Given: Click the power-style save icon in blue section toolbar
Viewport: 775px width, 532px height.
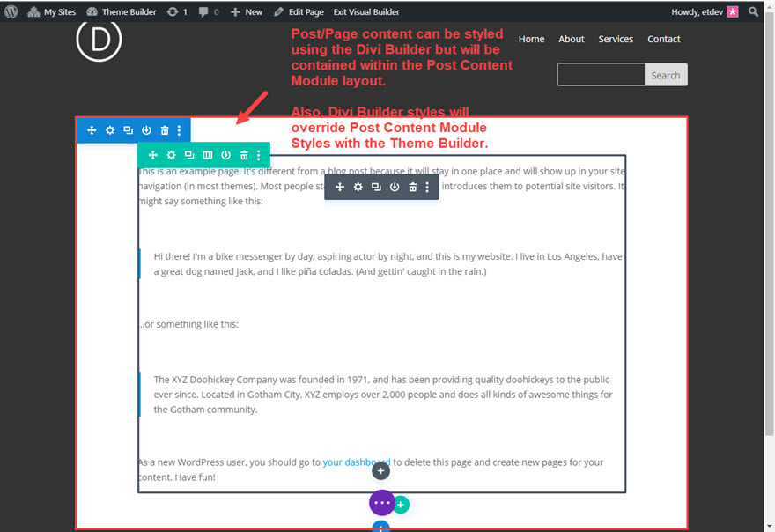Looking at the screenshot, I should (146, 130).
